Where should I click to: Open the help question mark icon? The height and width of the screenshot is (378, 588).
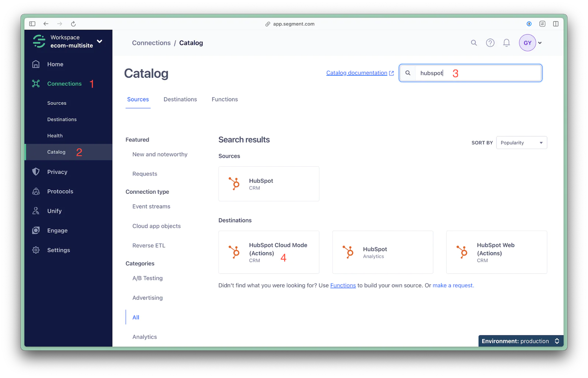click(490, 43)
